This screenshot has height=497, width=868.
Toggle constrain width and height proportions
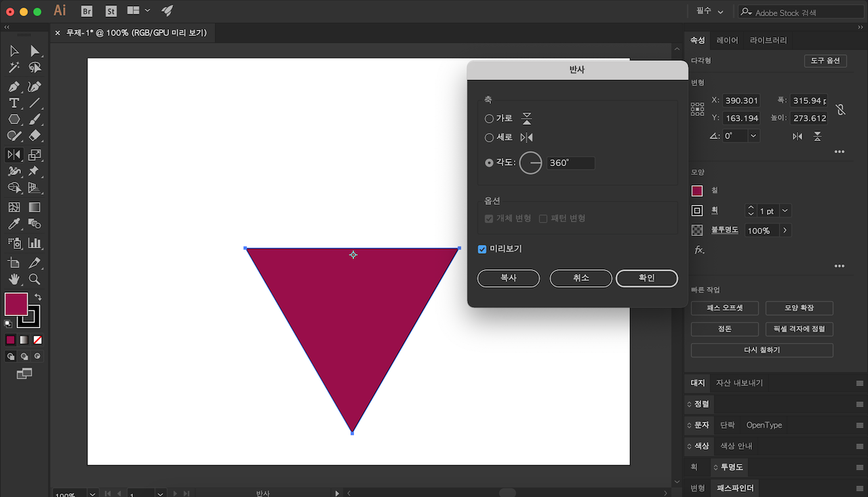pyautogui.click(x=841, y=109)
